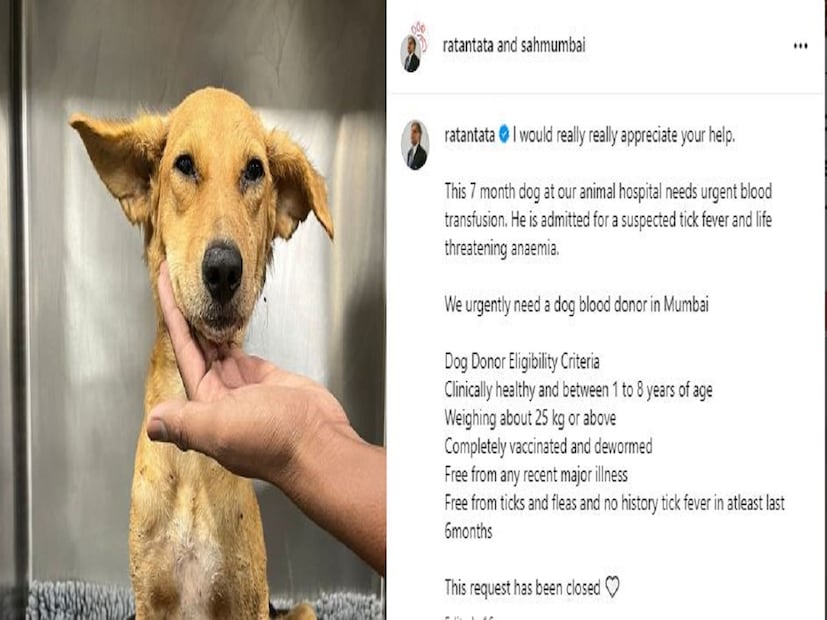This screenshot has width=827, height=620.
Task: Open ratantata username link in caption
Action: [x=469, y=135]
